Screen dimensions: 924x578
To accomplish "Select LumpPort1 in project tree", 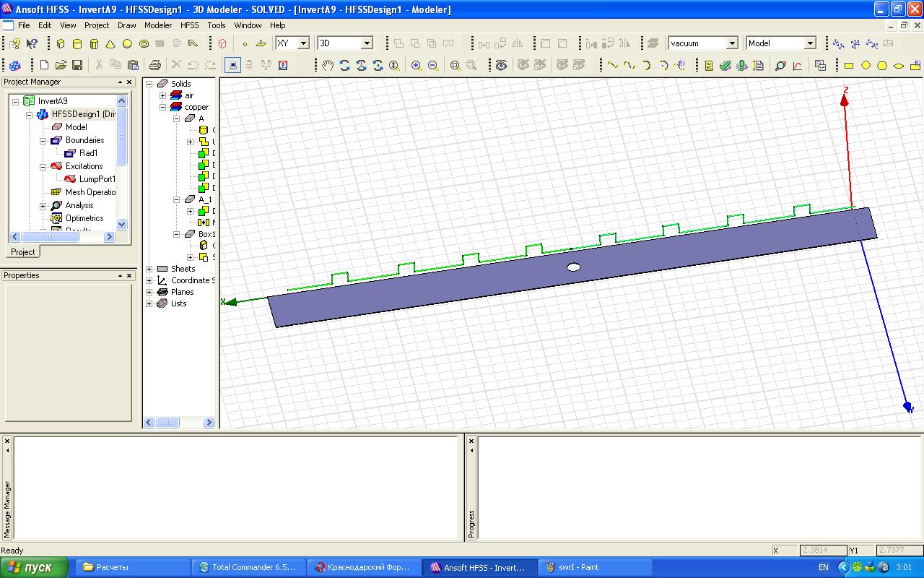I will 97,179.
